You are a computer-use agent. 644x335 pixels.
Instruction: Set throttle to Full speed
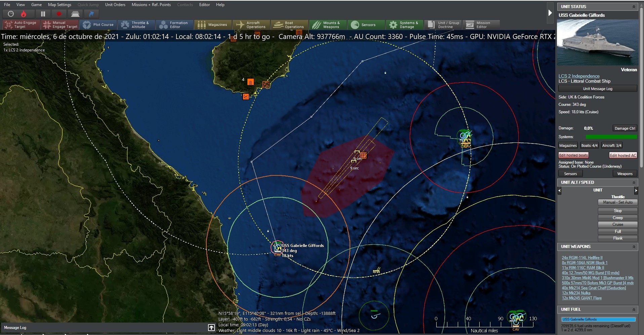pos(617,231)
